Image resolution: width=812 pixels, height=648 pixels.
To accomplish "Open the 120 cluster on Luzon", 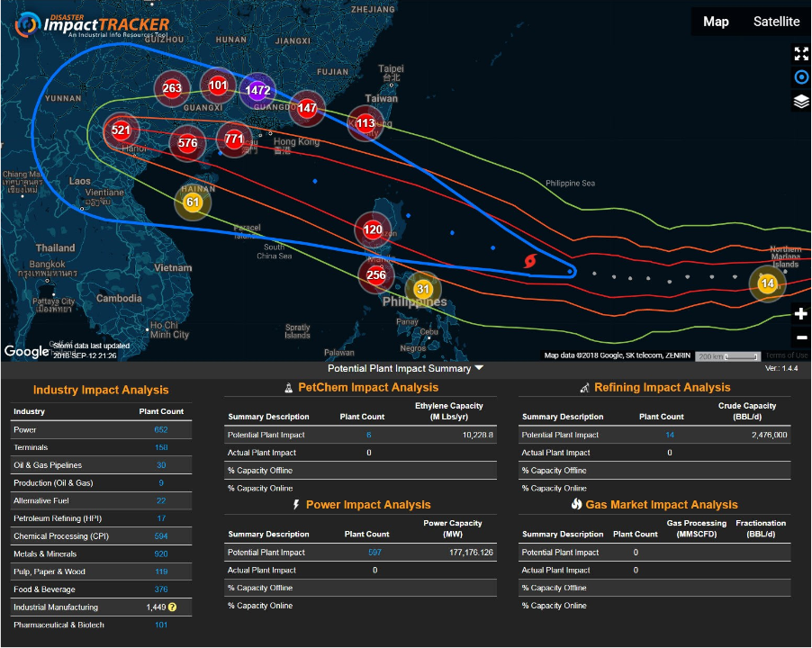I will pyautogui.click(x=373, y=229).
